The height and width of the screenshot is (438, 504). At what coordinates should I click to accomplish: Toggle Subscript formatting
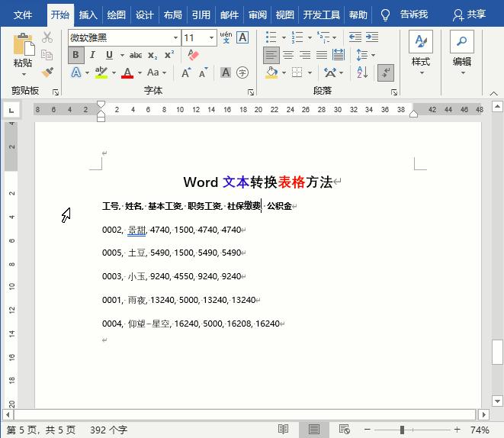point(152,56)
